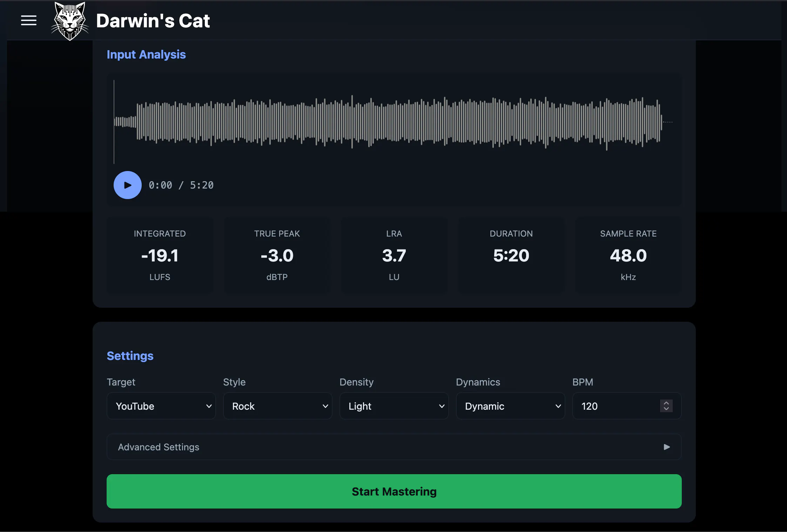Click the BPM stepper arrows
787x532 pixels.
point(666,406)
